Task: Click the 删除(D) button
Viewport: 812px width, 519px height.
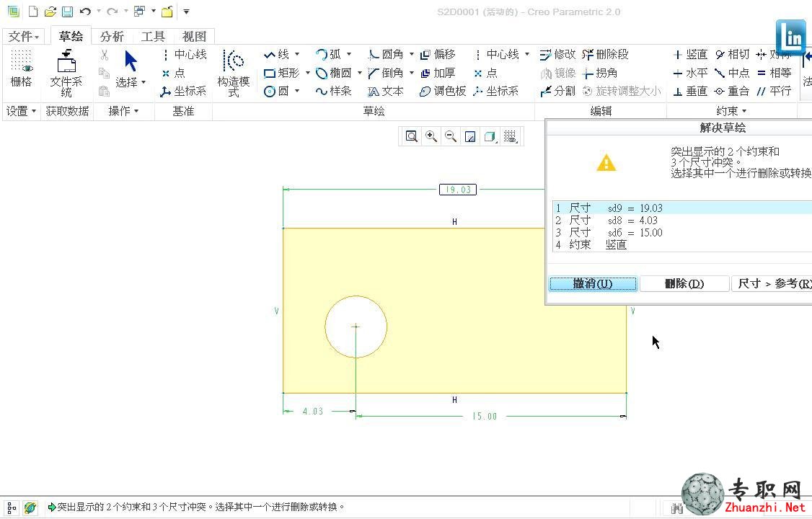Action: pos(684,283)
